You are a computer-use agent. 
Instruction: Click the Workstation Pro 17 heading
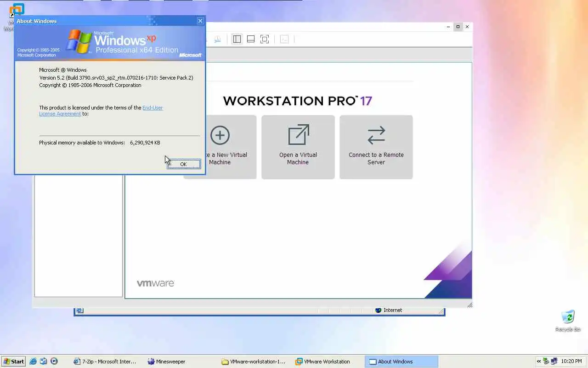point(297,101)
